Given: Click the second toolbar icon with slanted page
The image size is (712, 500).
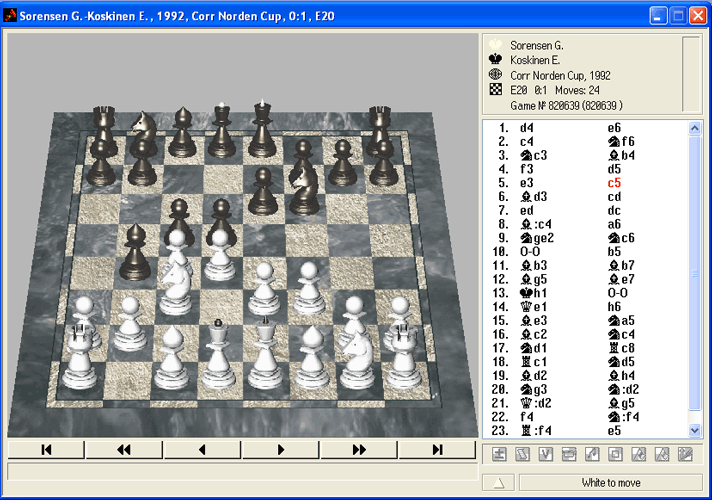Looking at the screenshot, I should (x=522, y=454).
